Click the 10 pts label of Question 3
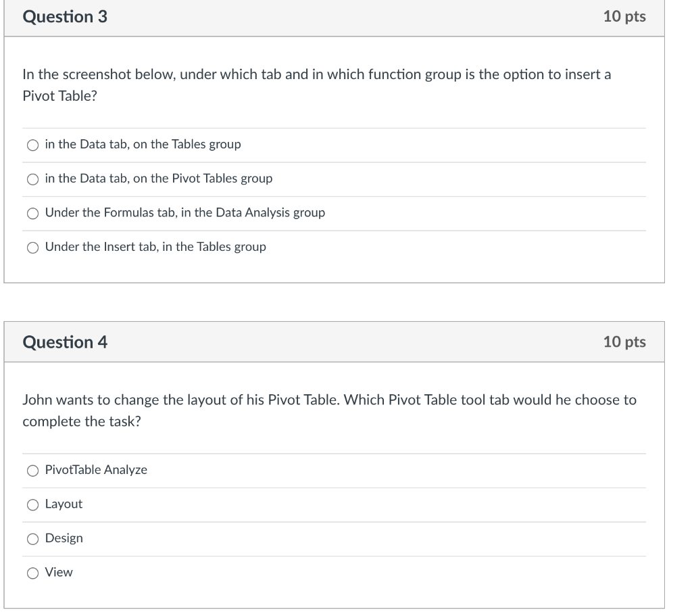This screenshot has width=692, height=616. [x=624, y=16]
